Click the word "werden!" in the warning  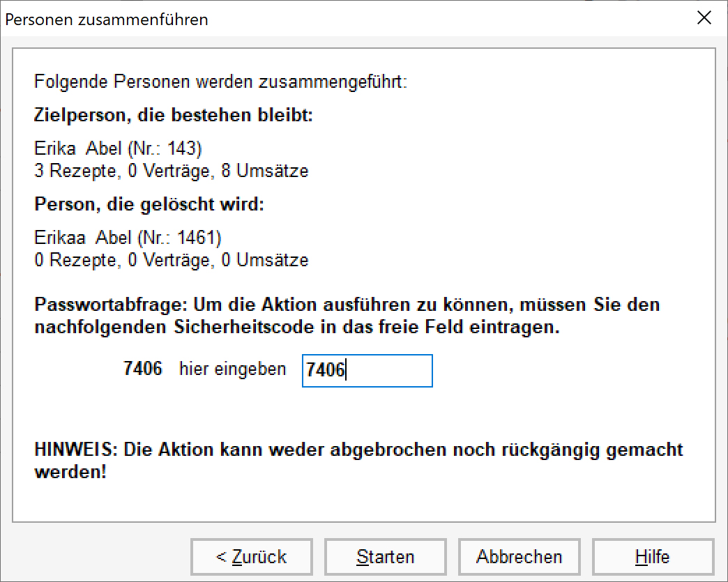pyautogui.click(x=70, y=472)
